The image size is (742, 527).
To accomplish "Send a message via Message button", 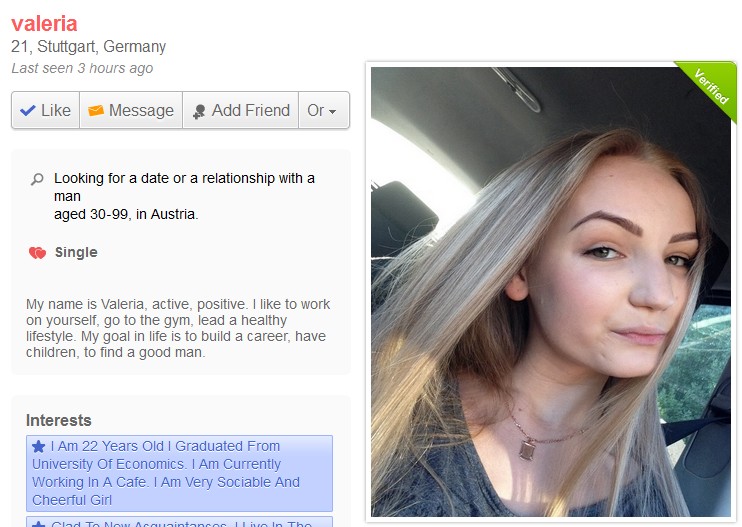I will coord(131,110).
